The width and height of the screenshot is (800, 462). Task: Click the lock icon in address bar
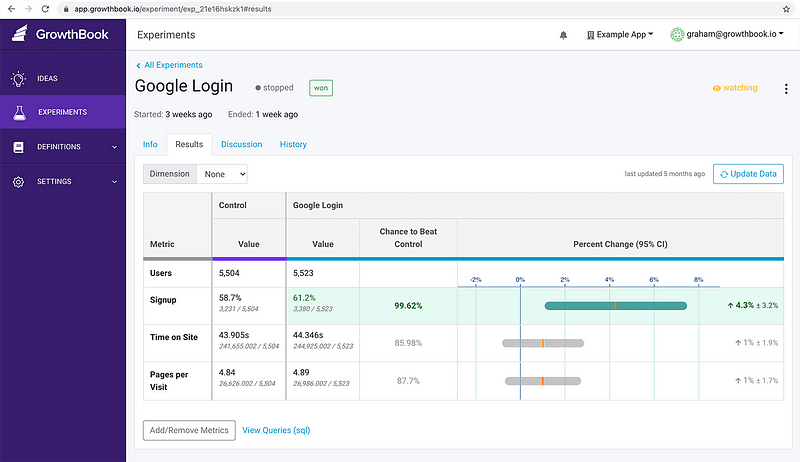point(66,9)
